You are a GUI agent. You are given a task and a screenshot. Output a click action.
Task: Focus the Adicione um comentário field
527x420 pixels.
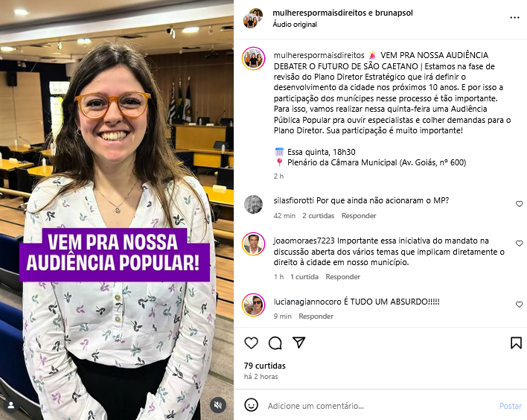click(380, 406)
